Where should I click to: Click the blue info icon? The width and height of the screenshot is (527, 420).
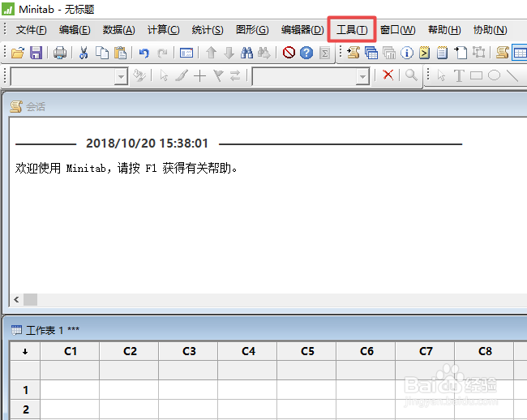[407, 53]
